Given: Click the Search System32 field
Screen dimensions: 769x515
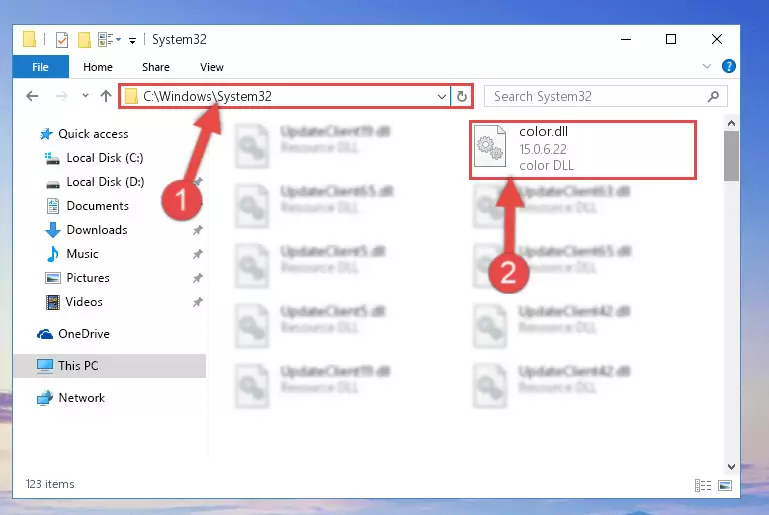Looking at the screenshot, I should [605, 96].
